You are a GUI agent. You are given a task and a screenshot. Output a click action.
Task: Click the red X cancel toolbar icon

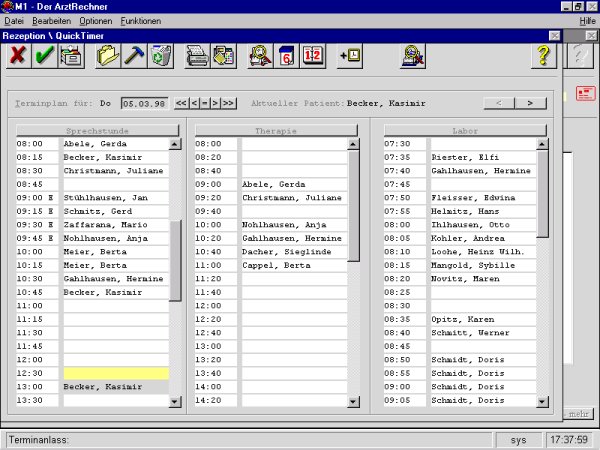(x=18, y=56)
